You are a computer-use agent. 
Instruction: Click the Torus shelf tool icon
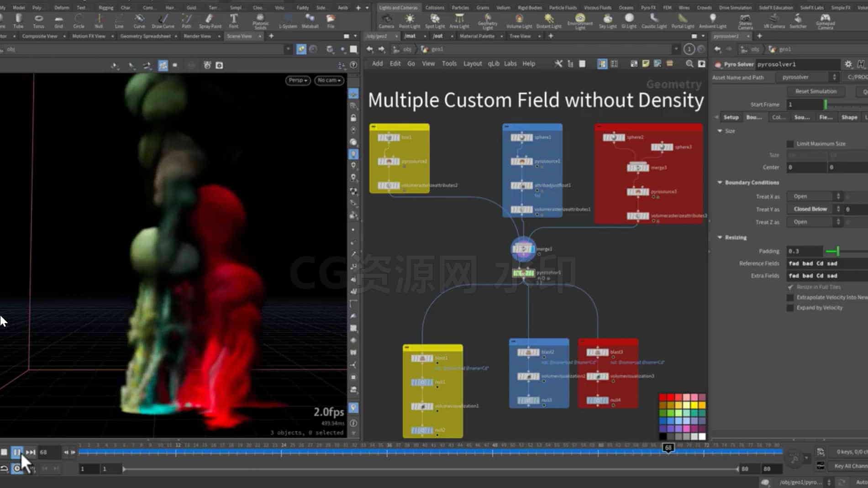pos(39,21)
